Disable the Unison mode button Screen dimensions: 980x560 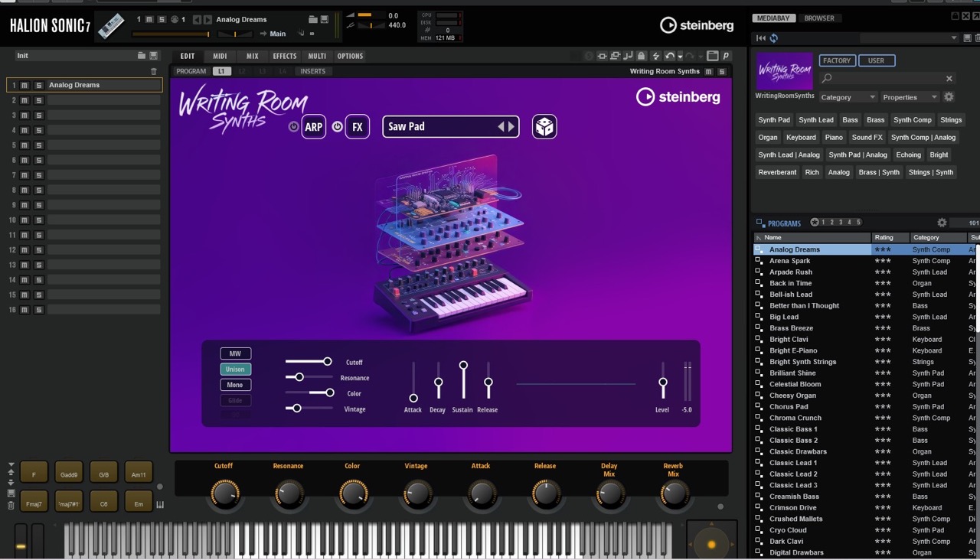pos(235,370)
